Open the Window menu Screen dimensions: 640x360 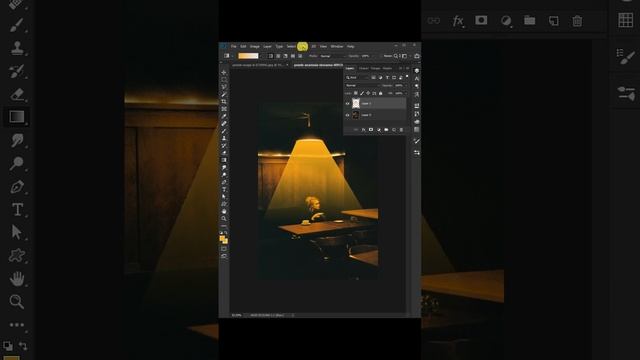[x=337, y=46]
